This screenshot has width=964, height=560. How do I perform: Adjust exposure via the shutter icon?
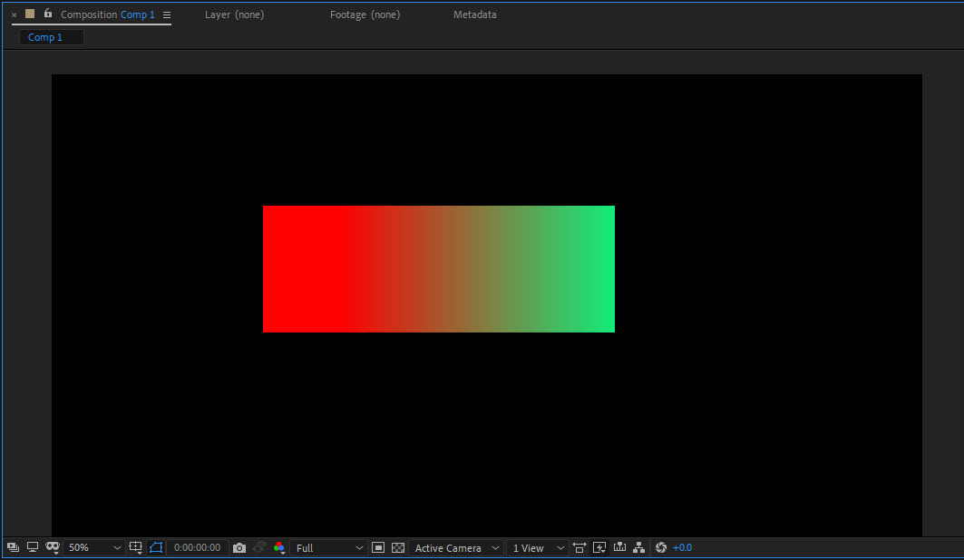tap(660, 547)
